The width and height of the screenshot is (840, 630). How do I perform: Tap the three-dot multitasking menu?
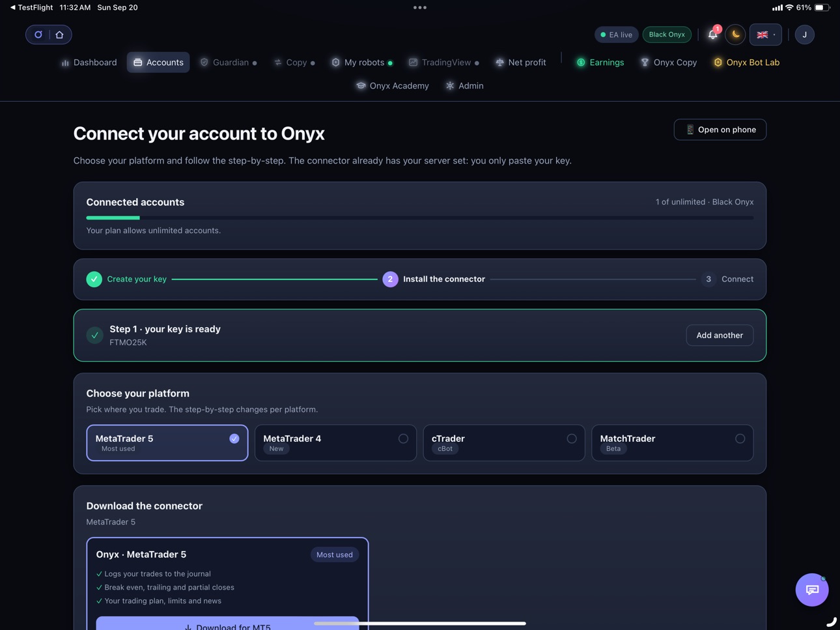tap(420, 8)
